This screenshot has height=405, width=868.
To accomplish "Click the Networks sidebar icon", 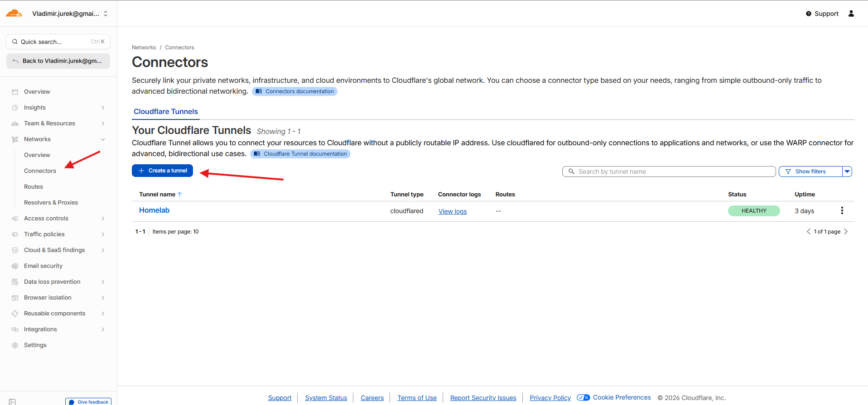I will point(15,139).
